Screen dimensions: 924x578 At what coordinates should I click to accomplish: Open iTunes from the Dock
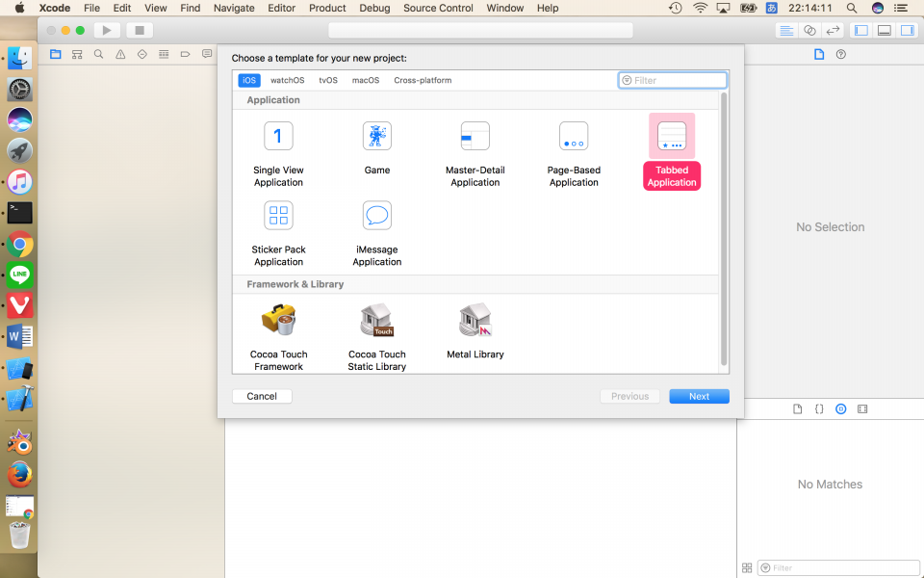[19, 182]
